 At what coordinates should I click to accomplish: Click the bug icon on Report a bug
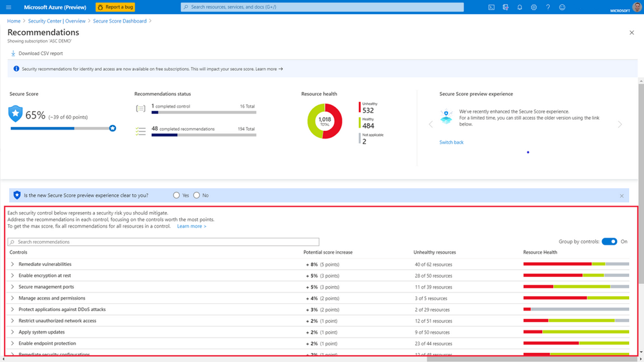[x=100, y=7]
